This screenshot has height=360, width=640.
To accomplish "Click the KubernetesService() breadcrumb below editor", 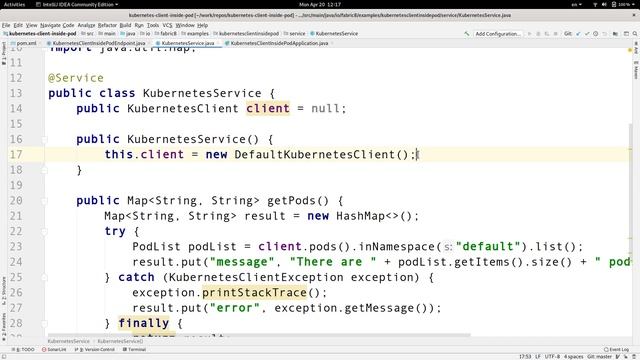I will (120, 341).
